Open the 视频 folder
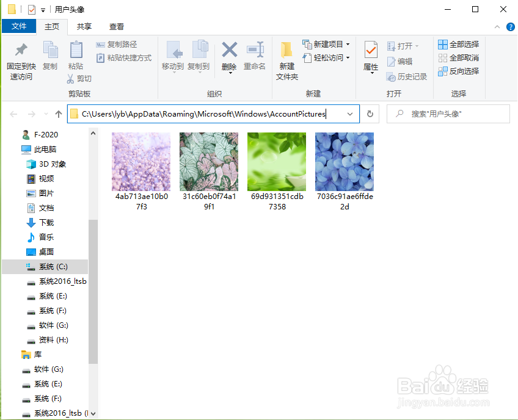The image size is (518, 420). [x=40, y=179]
